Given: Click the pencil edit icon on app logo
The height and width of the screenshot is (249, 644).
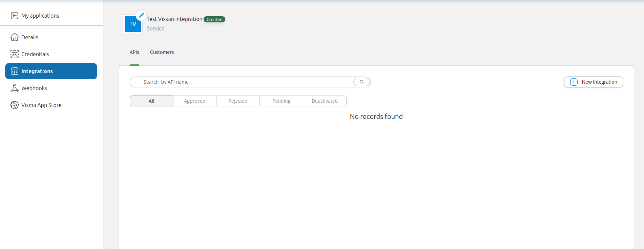Looking at the screenshot, I should pyautogui.click(x=141, y=16).
